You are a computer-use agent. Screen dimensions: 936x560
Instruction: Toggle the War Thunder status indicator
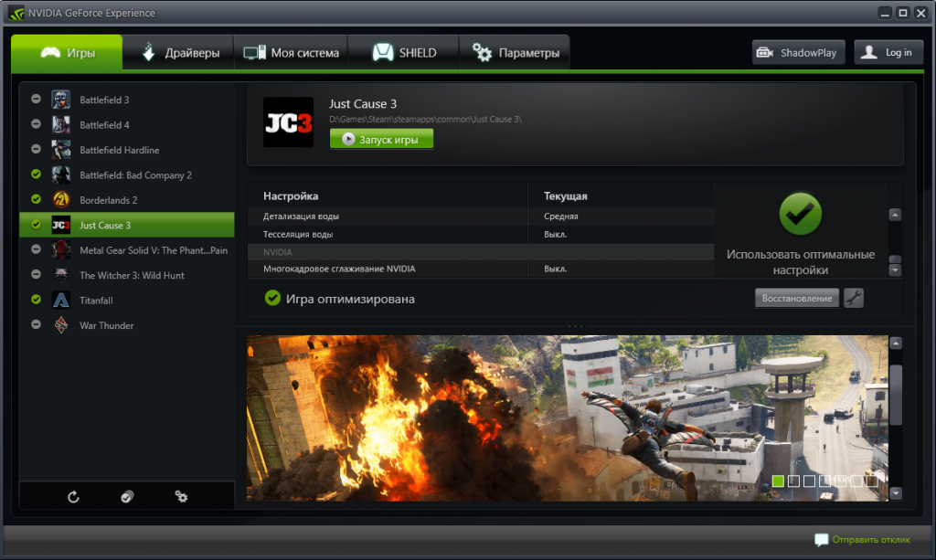[36, 324]
